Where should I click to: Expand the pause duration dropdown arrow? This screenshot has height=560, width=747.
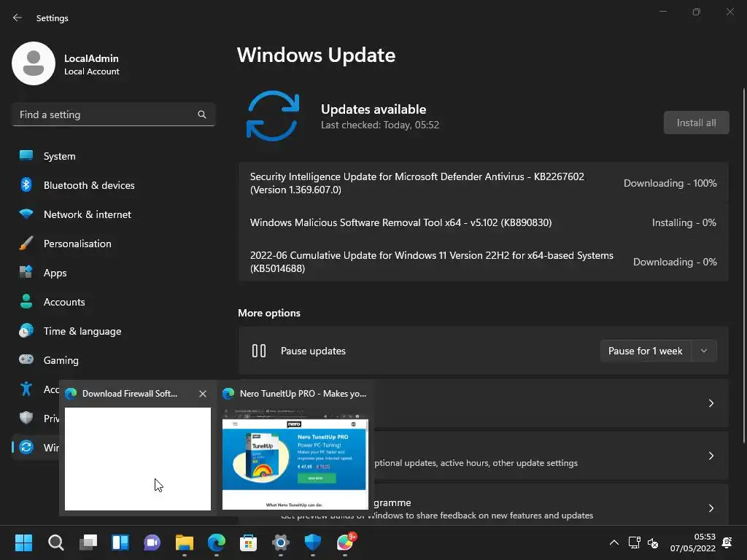click(x=704, y=351)
